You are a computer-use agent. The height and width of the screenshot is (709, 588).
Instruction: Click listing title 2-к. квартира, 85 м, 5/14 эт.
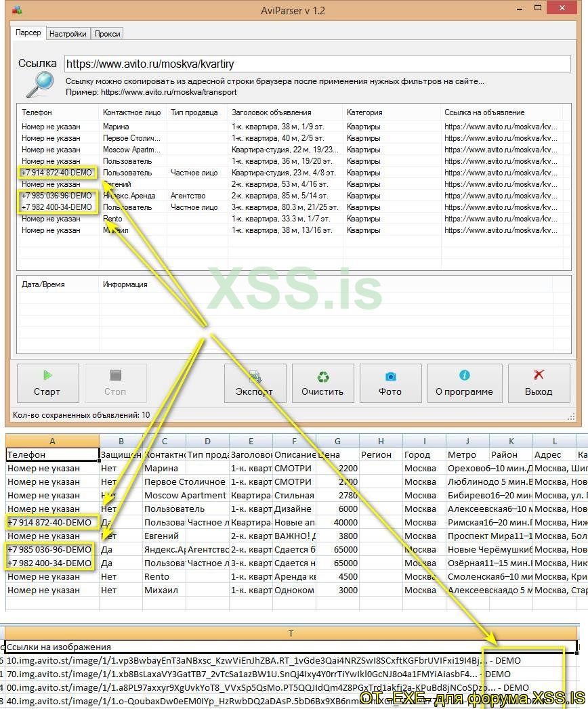tap(280, 196)
